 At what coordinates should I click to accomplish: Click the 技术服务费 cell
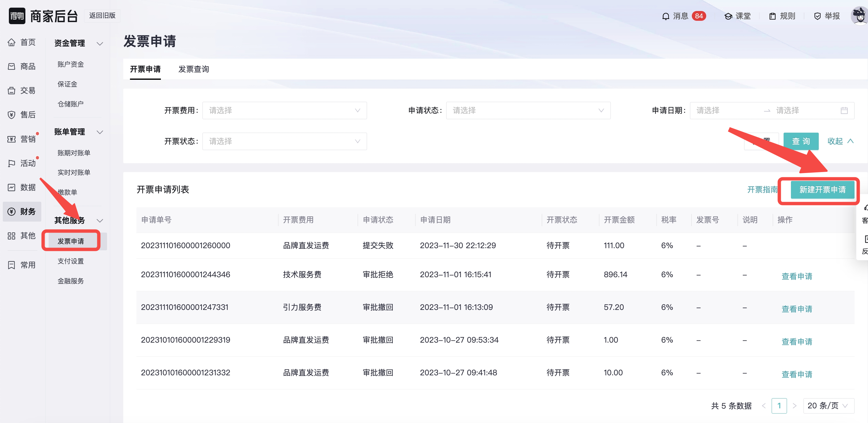click(x=302, y=275)
